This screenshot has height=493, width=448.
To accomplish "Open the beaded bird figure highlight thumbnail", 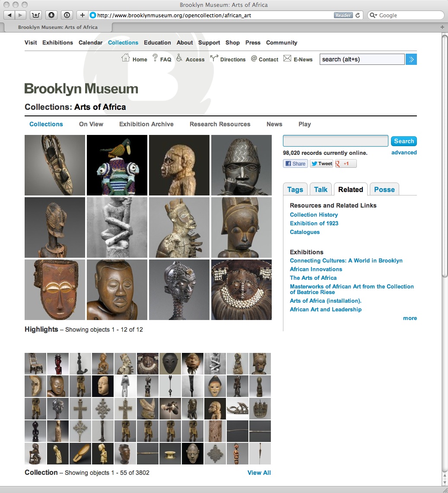I will [117, 165].
